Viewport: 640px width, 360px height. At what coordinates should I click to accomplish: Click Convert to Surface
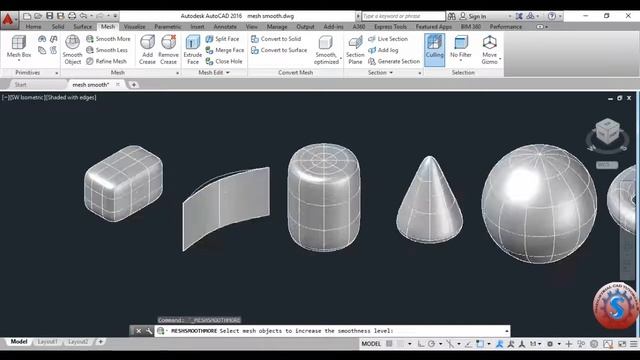279,50
